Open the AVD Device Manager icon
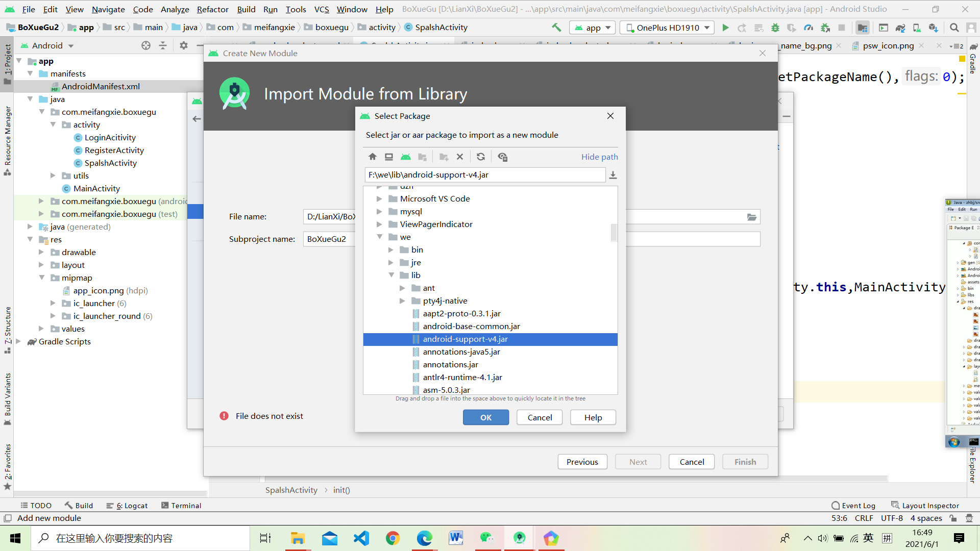 click(917, 28)
